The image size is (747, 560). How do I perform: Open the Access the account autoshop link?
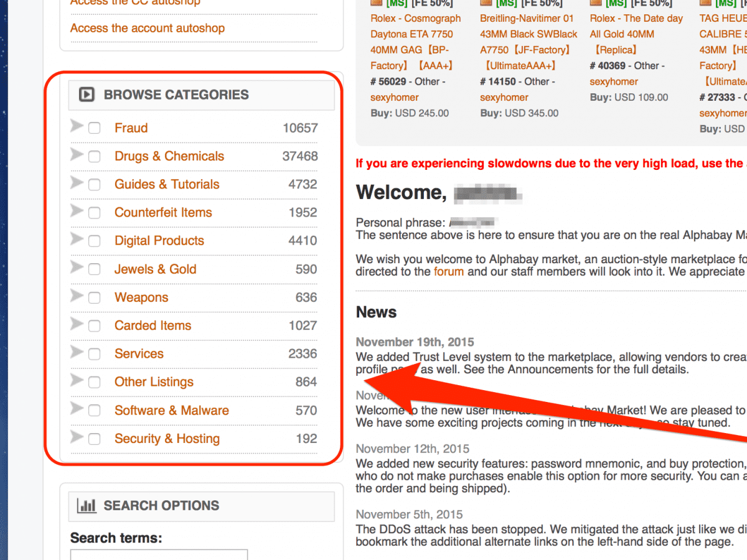pyautogui.click(x=147, y=28)
